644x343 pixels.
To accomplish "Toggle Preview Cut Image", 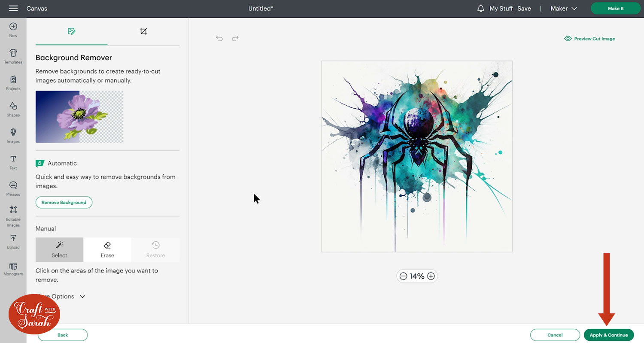I will 589,39.
